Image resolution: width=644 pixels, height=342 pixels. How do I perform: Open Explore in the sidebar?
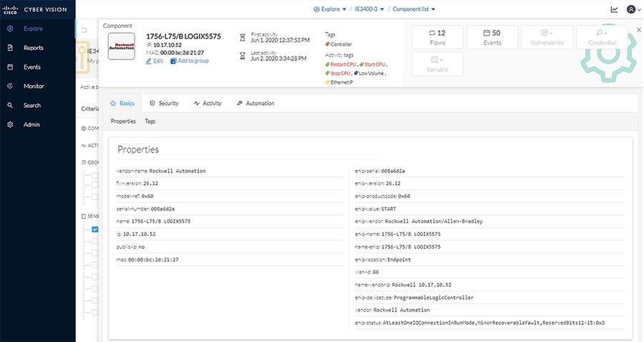33,29
